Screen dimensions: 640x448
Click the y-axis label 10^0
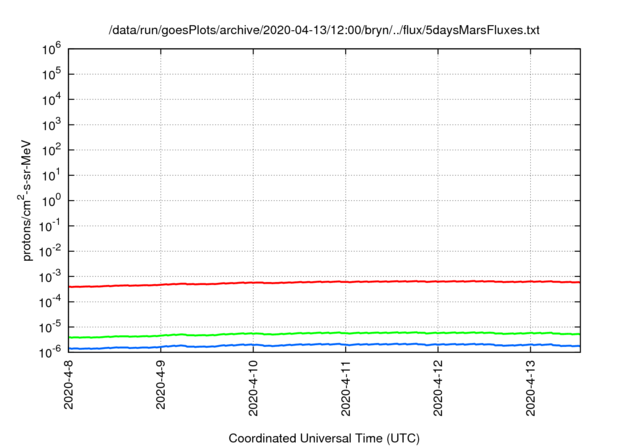51,201
